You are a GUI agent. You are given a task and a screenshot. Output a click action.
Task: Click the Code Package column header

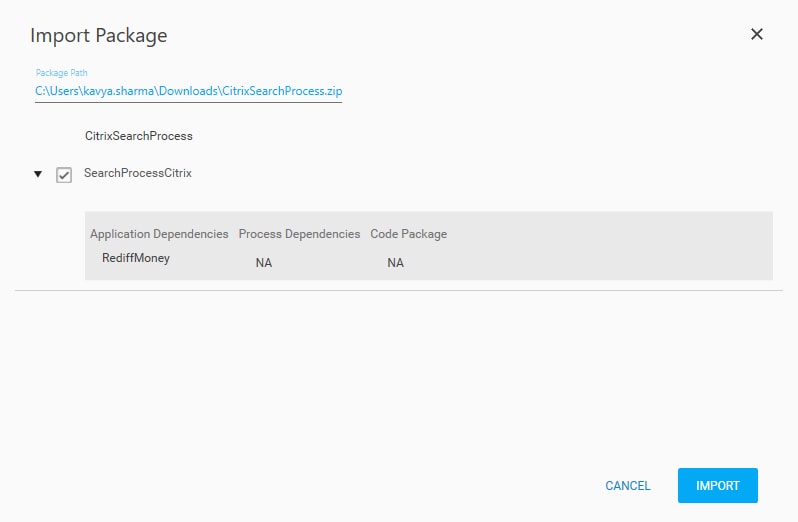[x=409, y=234]
